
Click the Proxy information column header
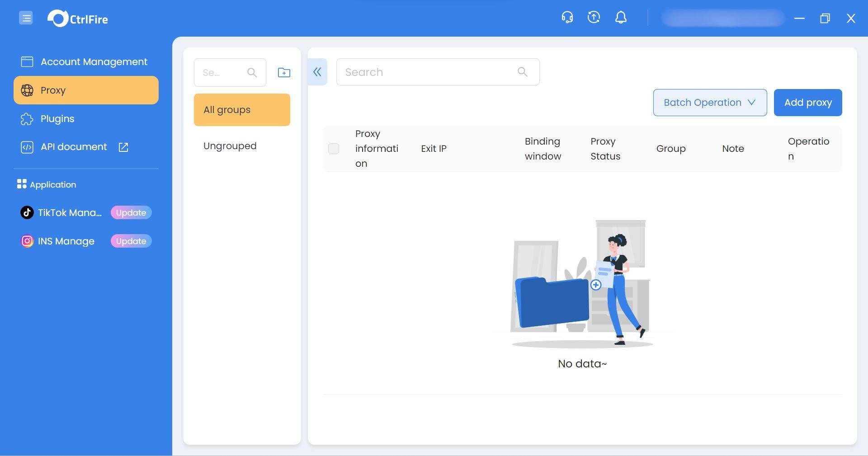377,149
